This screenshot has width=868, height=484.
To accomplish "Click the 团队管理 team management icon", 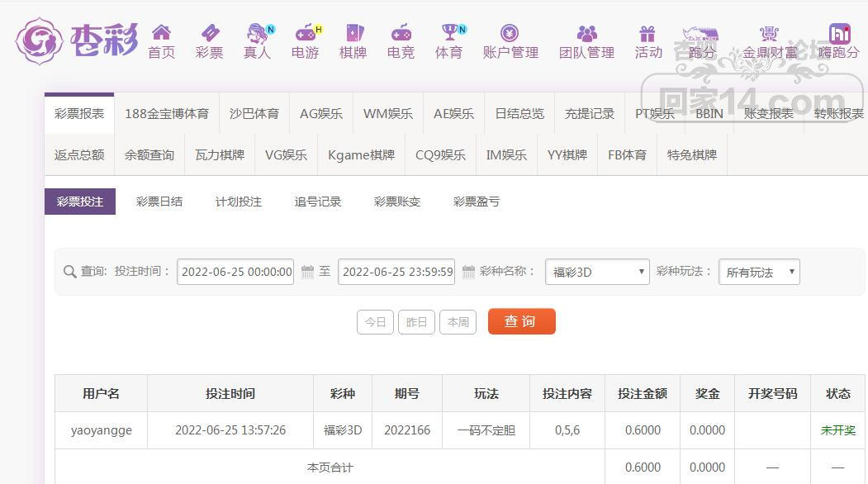I will click(586, 35).
